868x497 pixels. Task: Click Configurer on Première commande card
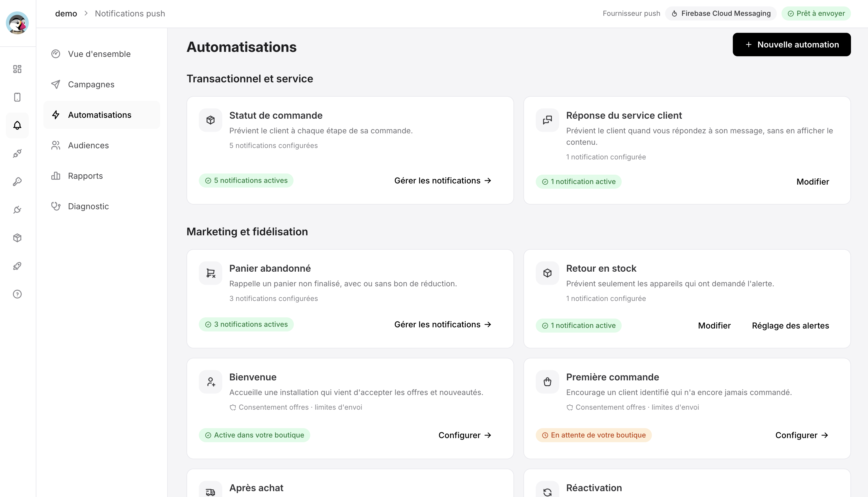(802, 435)
